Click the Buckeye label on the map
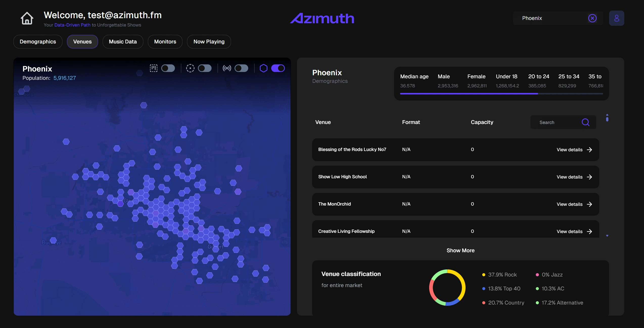 (52, 242)
